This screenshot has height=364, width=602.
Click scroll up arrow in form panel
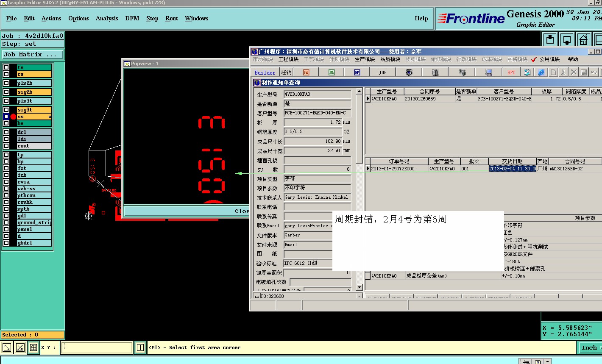360,91
